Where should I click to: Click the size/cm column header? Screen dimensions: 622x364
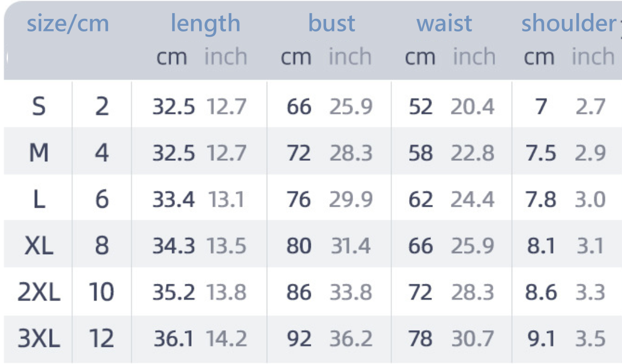(68, 24)
